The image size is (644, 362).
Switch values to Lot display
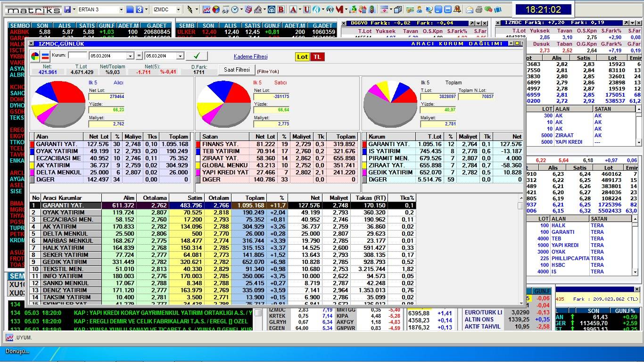[302, 57]
